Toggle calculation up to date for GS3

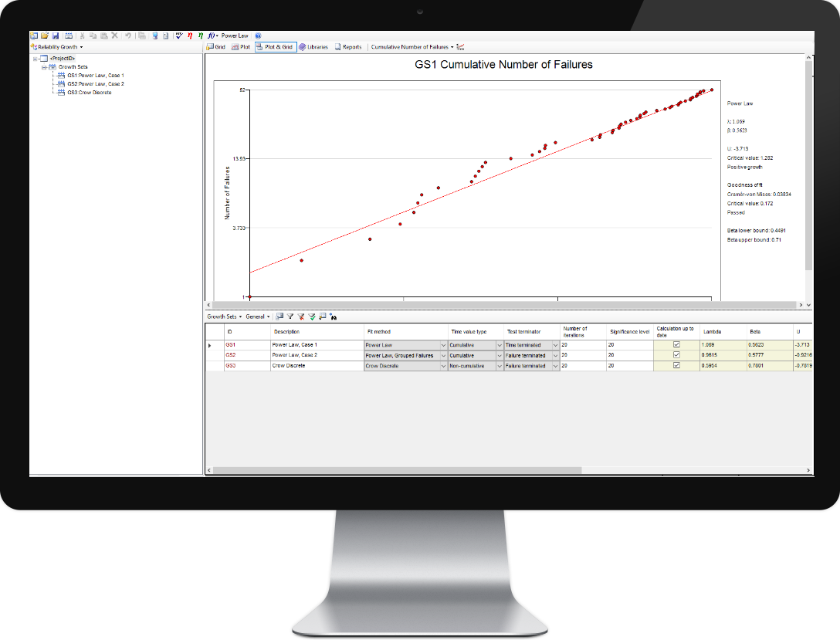pyautogui.click(x=677, y=365)
